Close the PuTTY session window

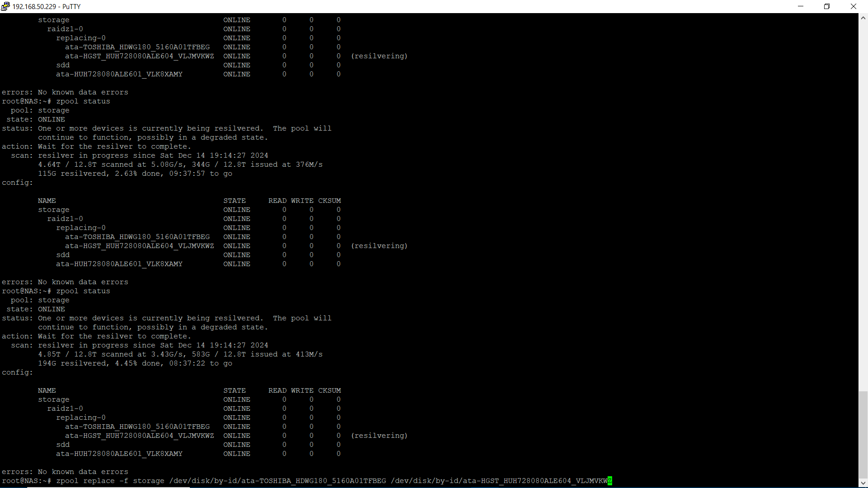coord(853,6)
